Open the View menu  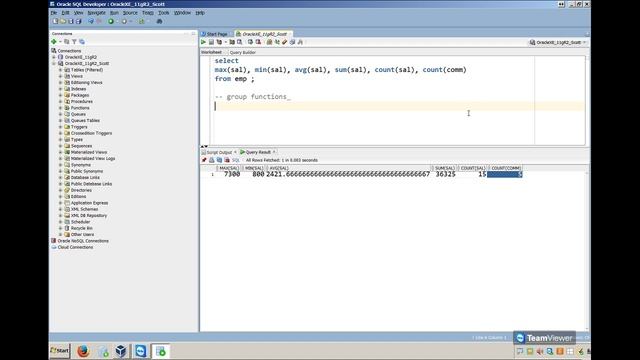click(x=78, y=13)
